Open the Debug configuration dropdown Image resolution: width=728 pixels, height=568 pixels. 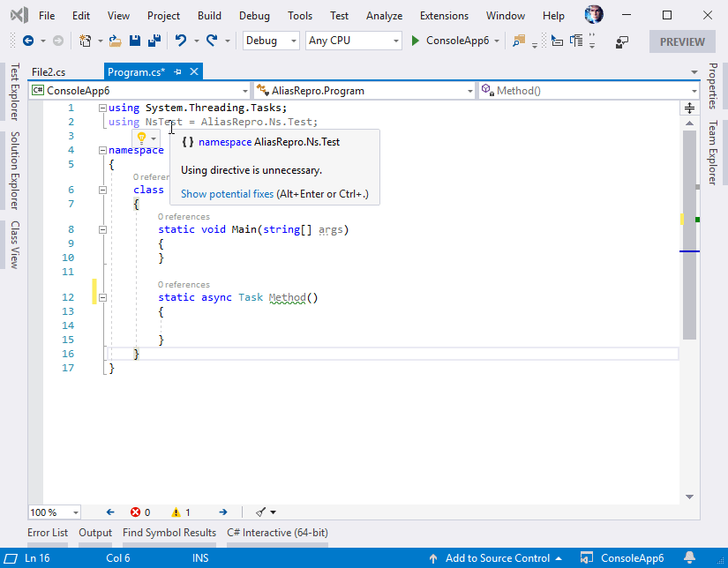(269, 41)
